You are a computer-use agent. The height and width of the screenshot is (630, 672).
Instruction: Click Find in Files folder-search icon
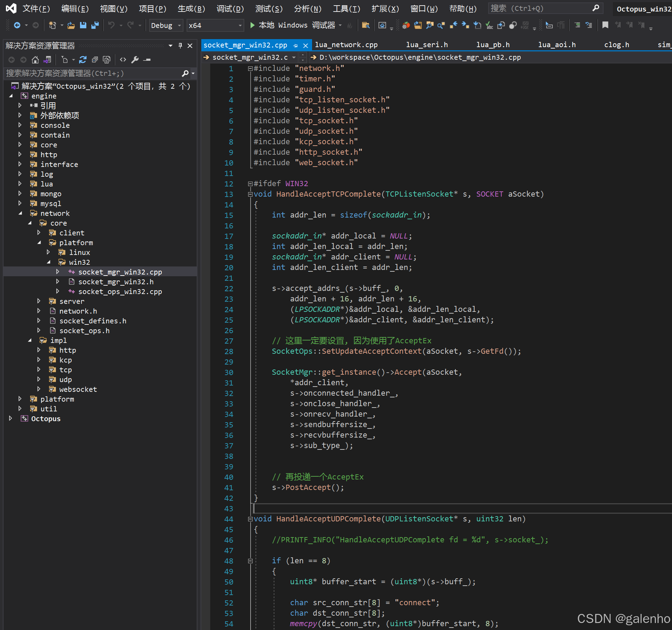pos(366,25)
